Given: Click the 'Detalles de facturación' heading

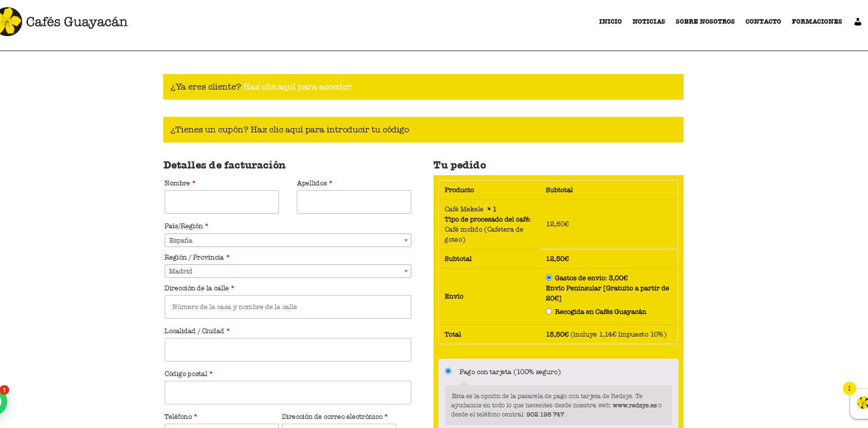Looking at the screenshot, I should [224, 165].
